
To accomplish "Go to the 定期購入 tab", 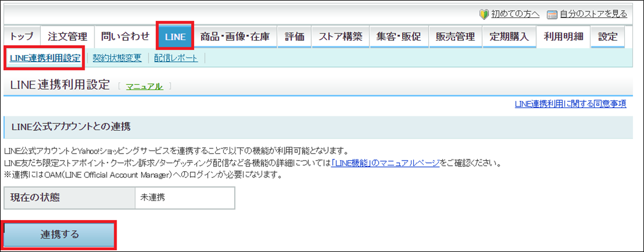I will click(x=509, y=37).
